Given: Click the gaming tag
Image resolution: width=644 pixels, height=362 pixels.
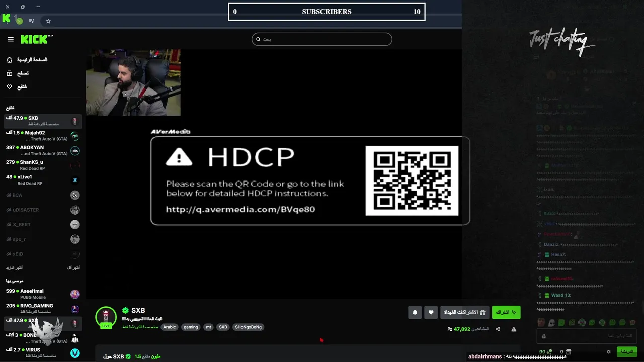Looking at the screenshot, I should pos(191,327).
